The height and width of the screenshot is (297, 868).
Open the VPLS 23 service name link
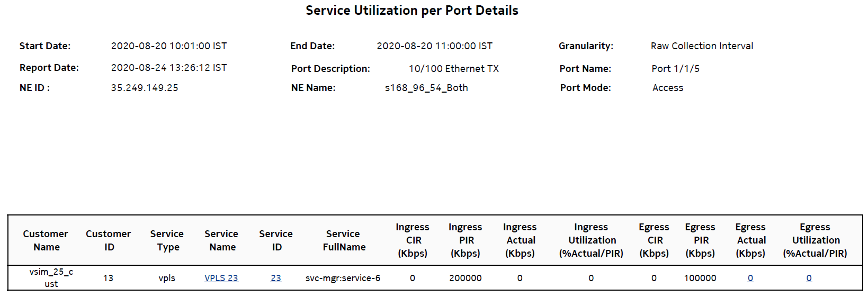[221, 278]
